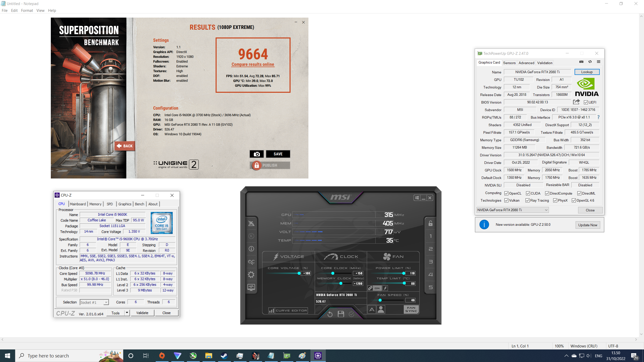644x362 pixels.
Task: Open the Socket #1 selection dropdown
Action: point(94,302)
